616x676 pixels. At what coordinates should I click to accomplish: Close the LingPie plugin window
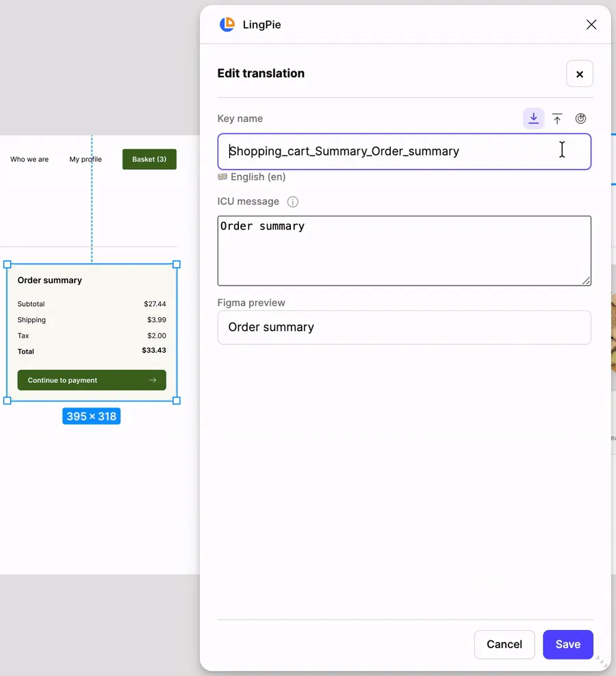tap(591, 25)
